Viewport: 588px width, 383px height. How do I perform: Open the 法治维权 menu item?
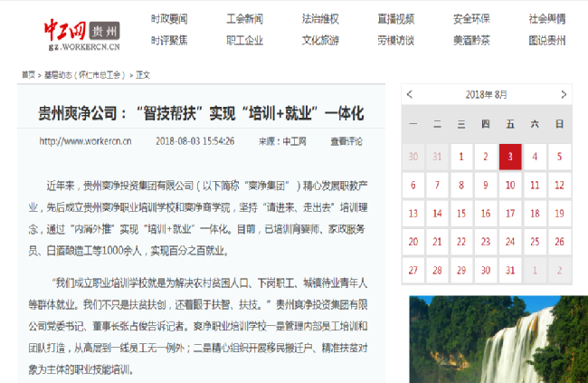320,19
